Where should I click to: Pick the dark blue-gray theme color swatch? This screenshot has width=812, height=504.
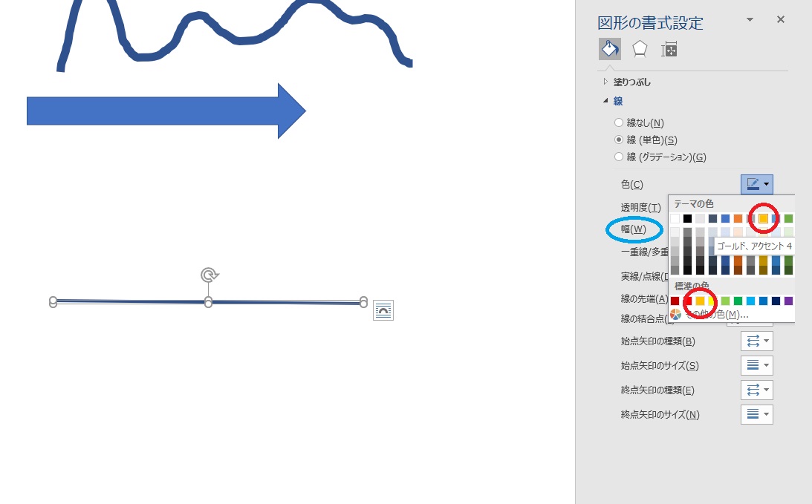[x=712, y=218]
